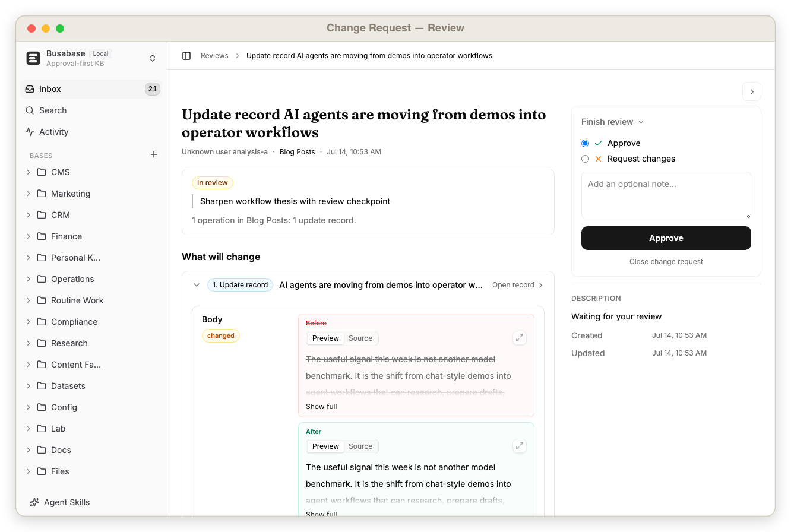Image resolution: width=791 pixels, height=532 pixels.
Task: Click the Busabase logo icon
Action: (x=33, y=58)
